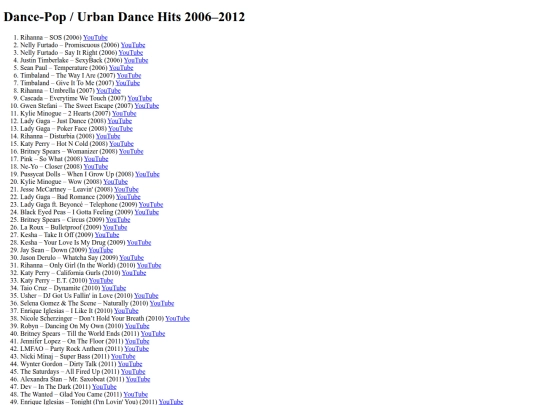Open YouTube link for Sean Paul – Temperature
This screenshot has height=405, width=540.
[121, 68]
